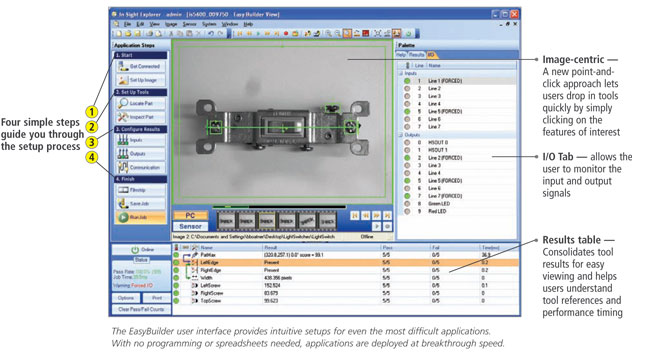Screen dimensions: 664x364
Task: Collapse the 2. Set Up Tools header
Action: click(x=140, y=92)
